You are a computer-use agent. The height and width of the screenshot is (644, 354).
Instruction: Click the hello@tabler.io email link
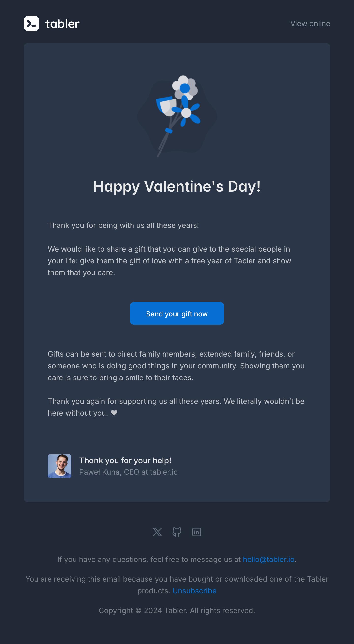click(268, 559)
